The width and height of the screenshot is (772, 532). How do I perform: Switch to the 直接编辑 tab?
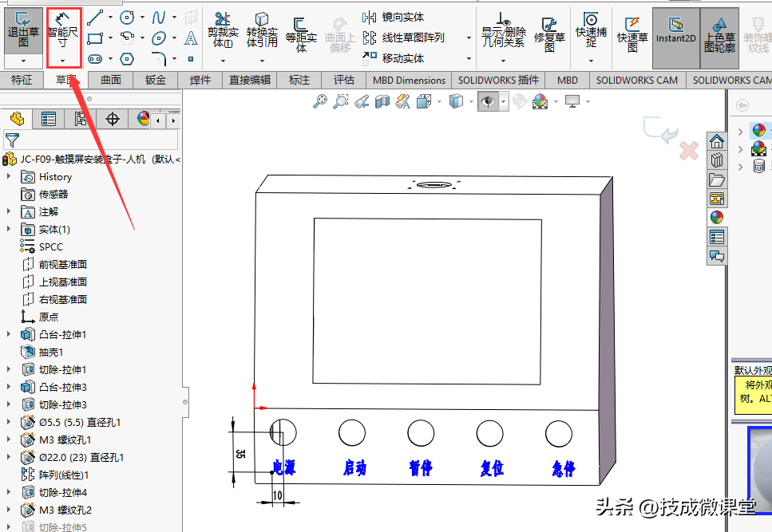coord(250,80)
